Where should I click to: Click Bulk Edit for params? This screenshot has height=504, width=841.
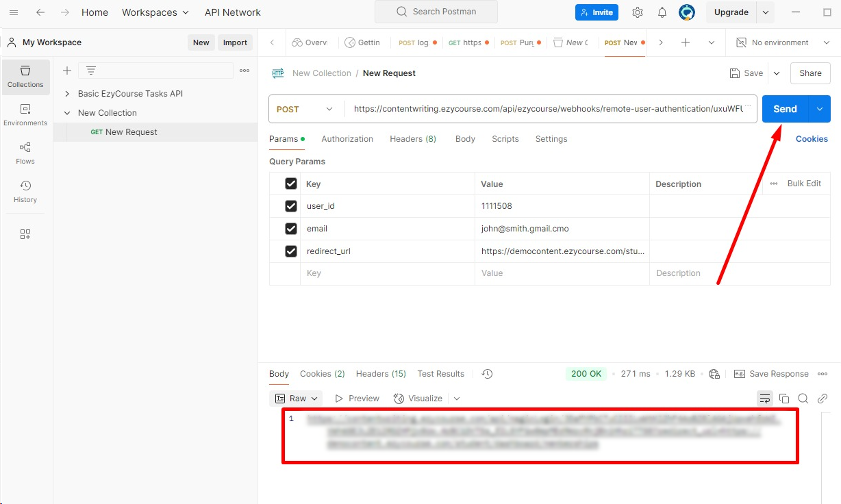click(x=804, y=184)
